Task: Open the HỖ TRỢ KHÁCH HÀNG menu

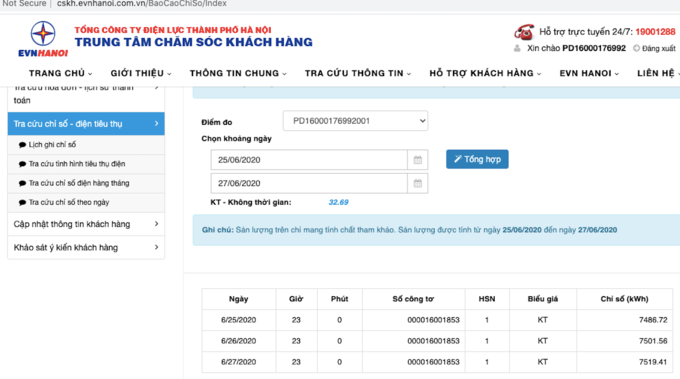Action: click(x=485, y=73)
